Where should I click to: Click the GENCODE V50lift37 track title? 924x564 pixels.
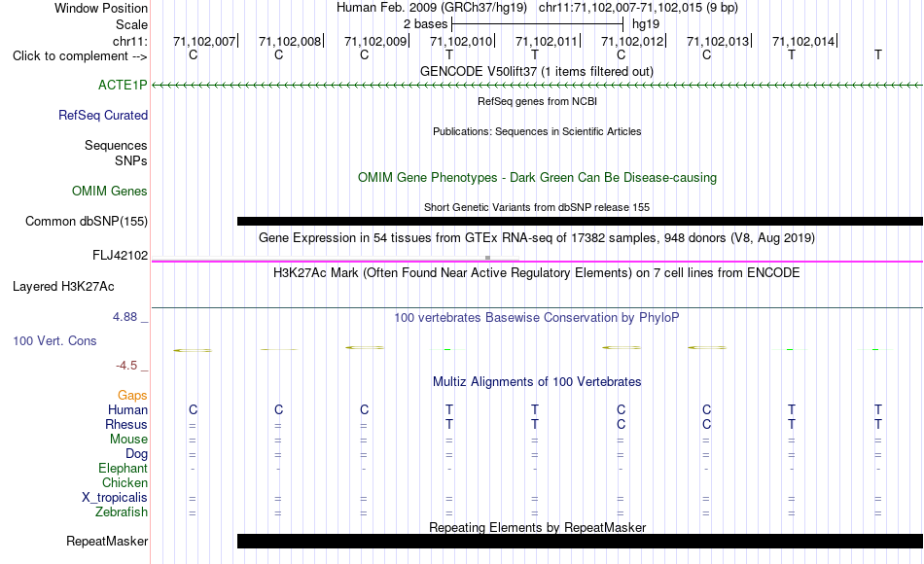tap(537, 71)
